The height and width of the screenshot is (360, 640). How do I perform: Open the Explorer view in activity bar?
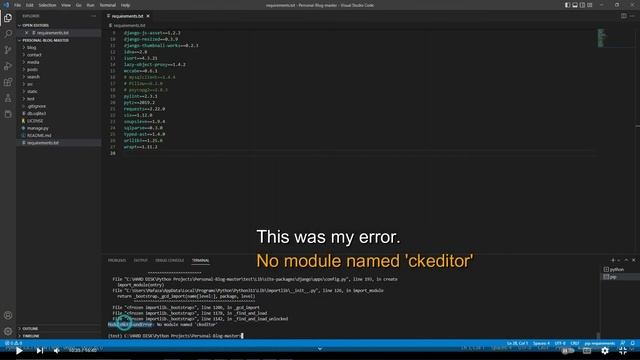tap(8, 18)
